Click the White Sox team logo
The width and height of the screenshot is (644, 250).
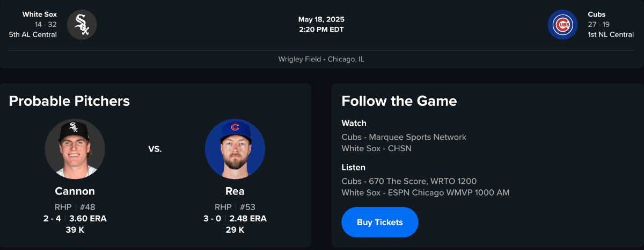[x=82, y=25]
